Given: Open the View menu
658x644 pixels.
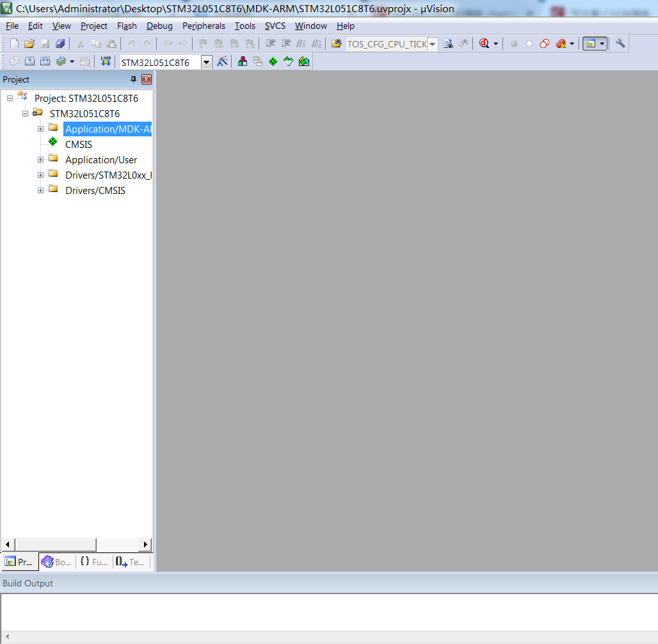Looking at the screenshot, I should click(x=61, y=26).
